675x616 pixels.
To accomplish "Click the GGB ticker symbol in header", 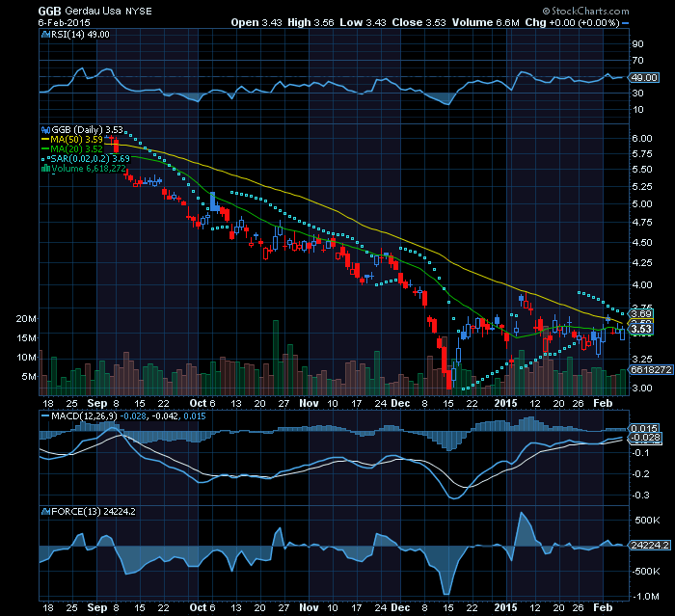I will 49,12.
